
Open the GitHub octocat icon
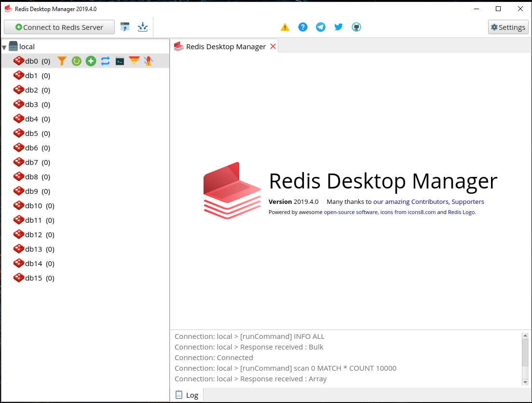pyautogui.click(x=356, y=27)
